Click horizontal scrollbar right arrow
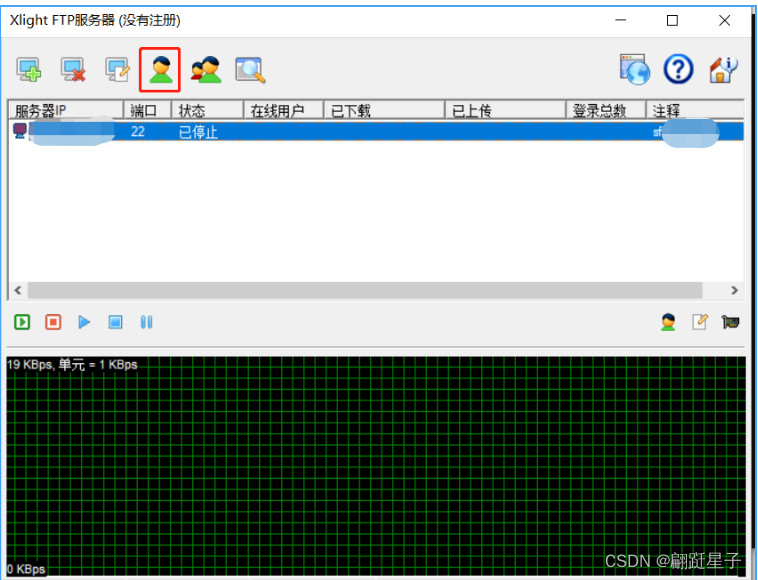 click(x=734, y=290)
